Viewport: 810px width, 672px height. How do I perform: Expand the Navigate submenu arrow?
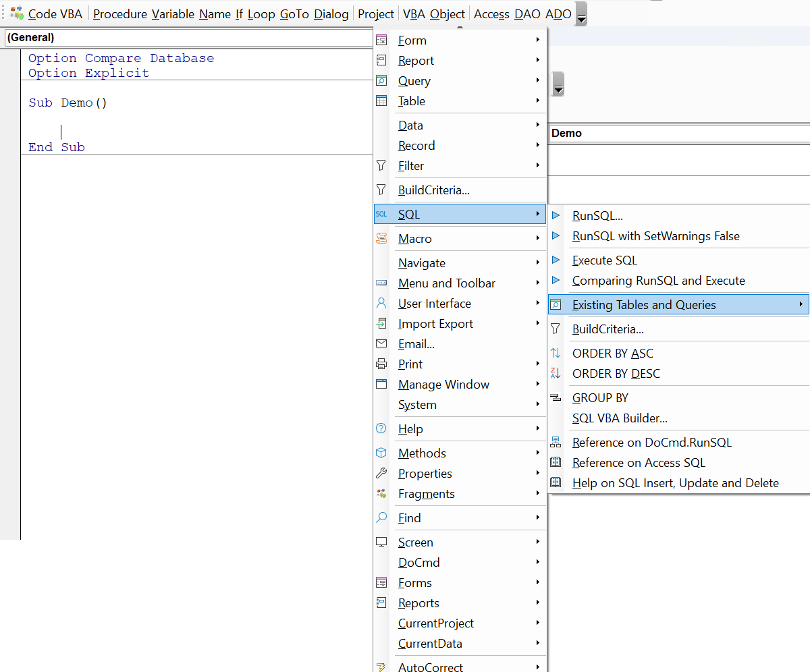point(537,263)
